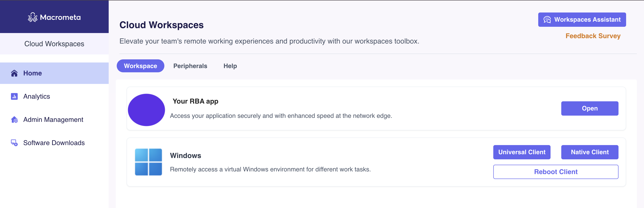Click the purple RBA app circle icon
This screenshot has height=208, width=644.
[x=146, y=110]
